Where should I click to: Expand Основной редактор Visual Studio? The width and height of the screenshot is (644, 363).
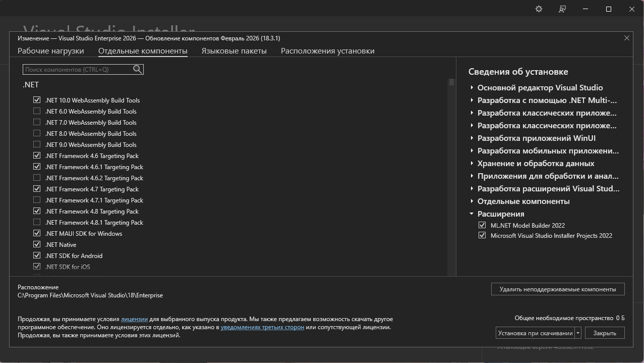point(472,88)
